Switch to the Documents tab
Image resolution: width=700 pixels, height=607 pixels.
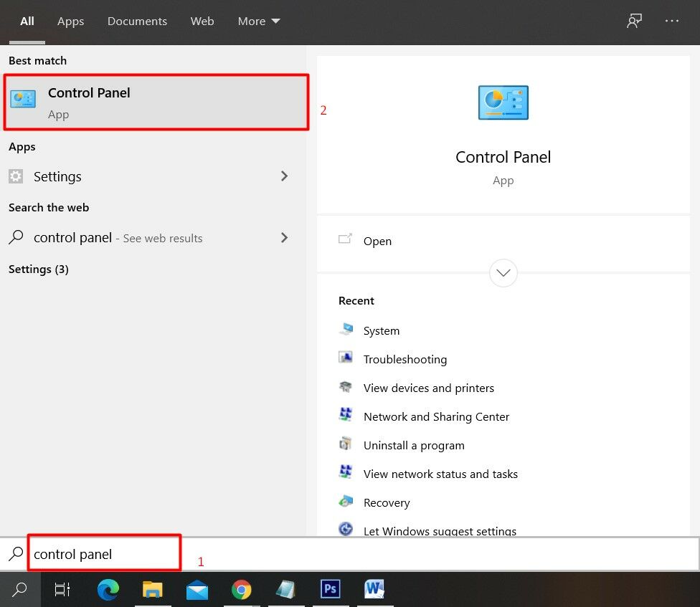pos(137,21)
